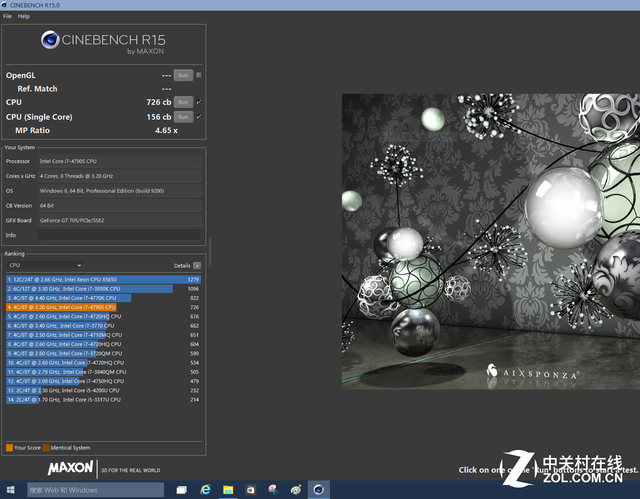Image resolution: width=640 pixels, height=499 pixels.
Task: Open the Paint taskbar icon
Action: (296, 490)
